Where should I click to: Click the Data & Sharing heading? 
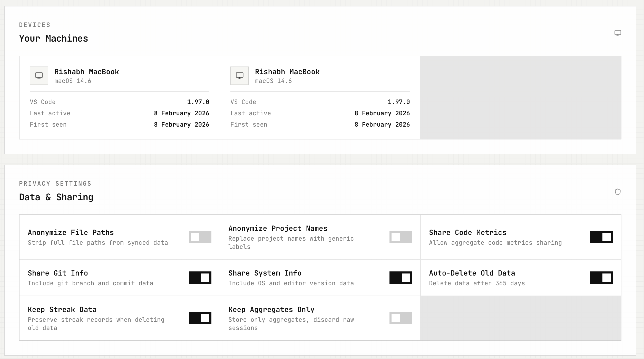(56, 197)
